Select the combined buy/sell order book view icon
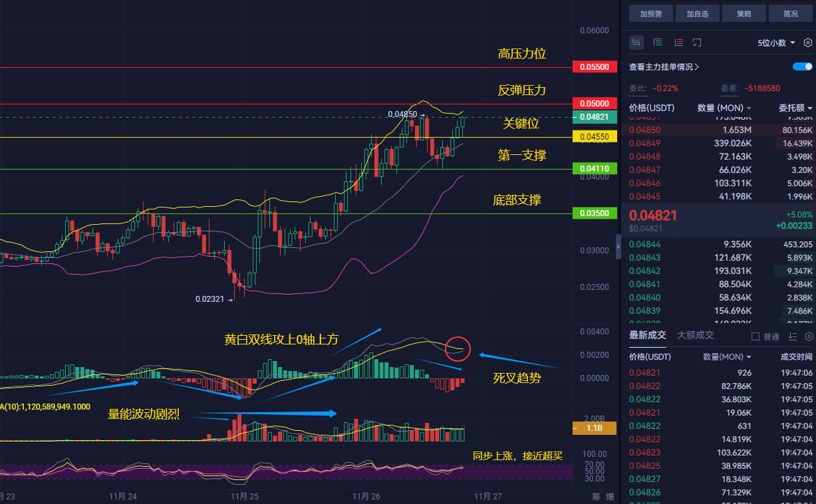The width and height of the screenshot is (816, 504). click(636, 43)
